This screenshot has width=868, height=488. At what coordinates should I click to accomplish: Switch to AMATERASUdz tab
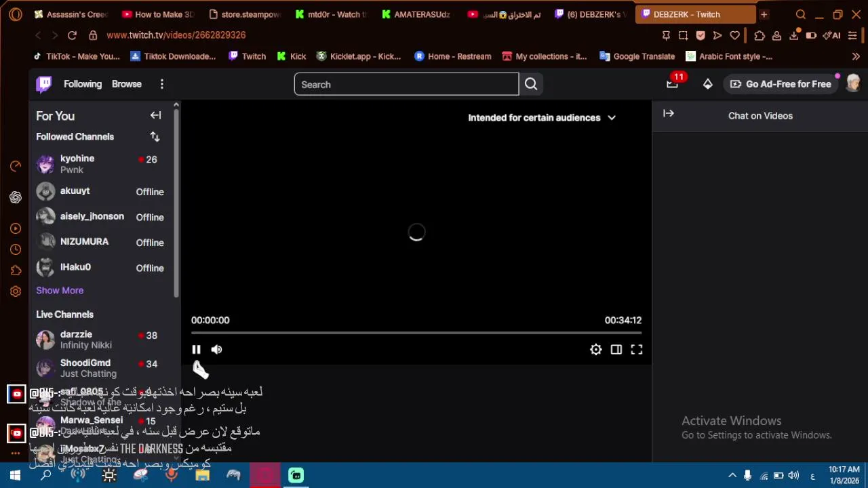(x=416, y=14)
